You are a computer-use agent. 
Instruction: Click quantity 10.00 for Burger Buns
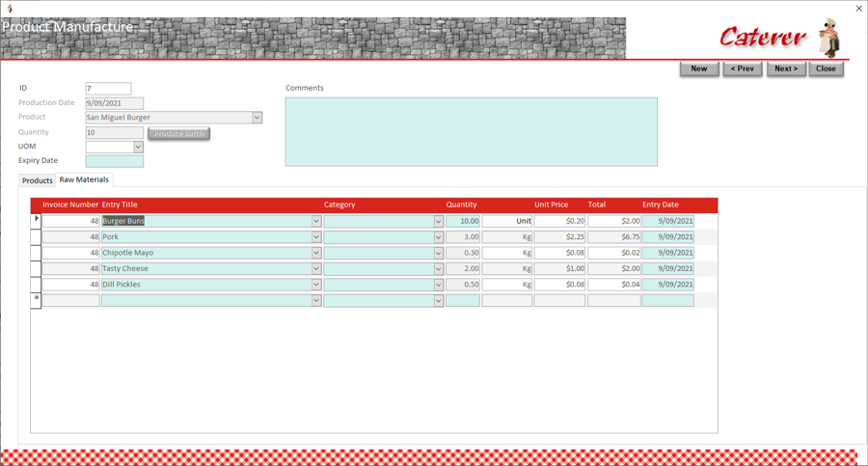click(463, 221)
